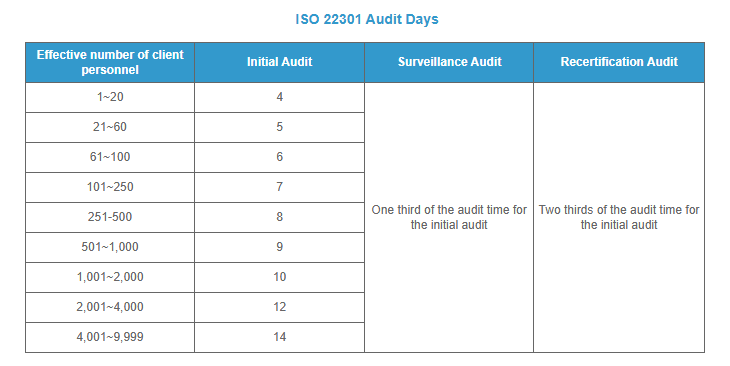This screenshot has width=730, height=366.
Task: Click the Two thirds of audit time text
Action: click(619, 217)
